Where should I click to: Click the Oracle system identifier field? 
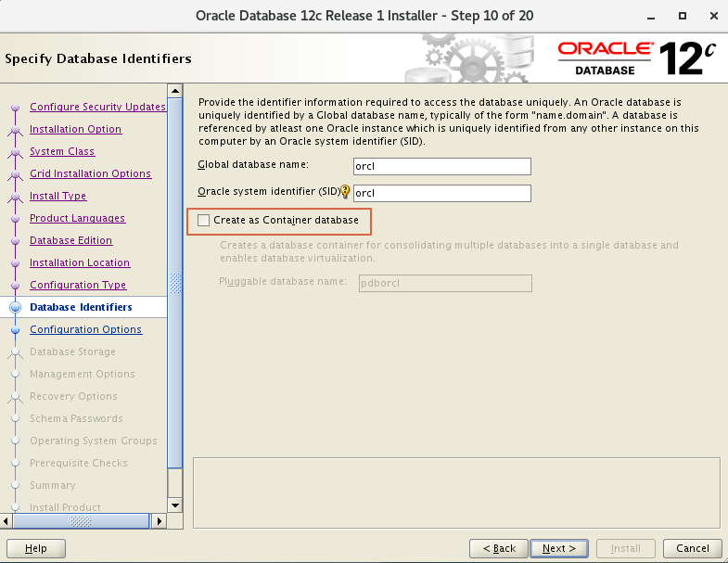tap(441, 194)
